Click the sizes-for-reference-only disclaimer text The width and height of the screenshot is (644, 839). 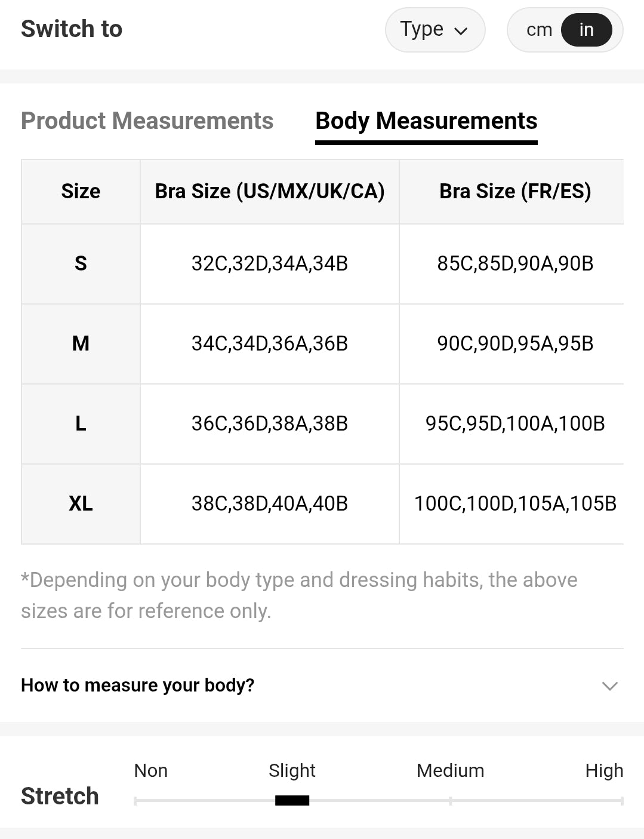point(298,595)
